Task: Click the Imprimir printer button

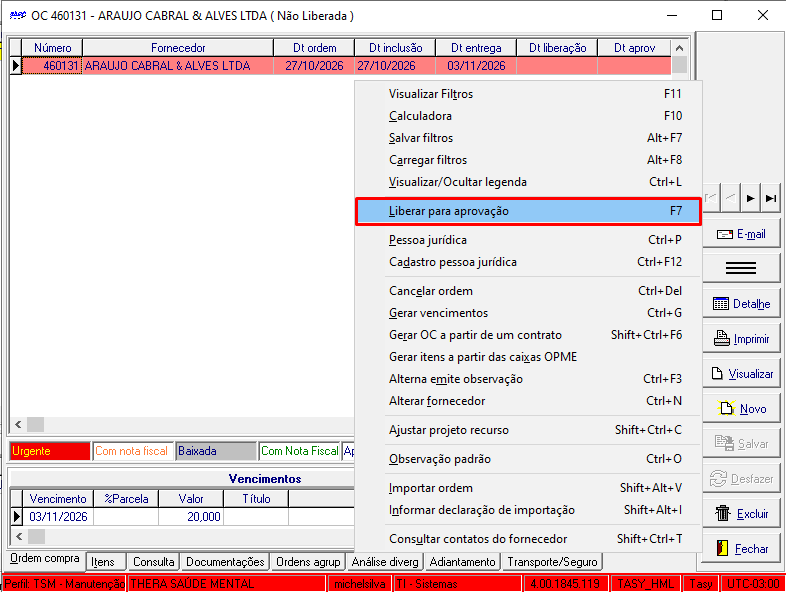Action: pyautogui.click(x=741, y=339)
